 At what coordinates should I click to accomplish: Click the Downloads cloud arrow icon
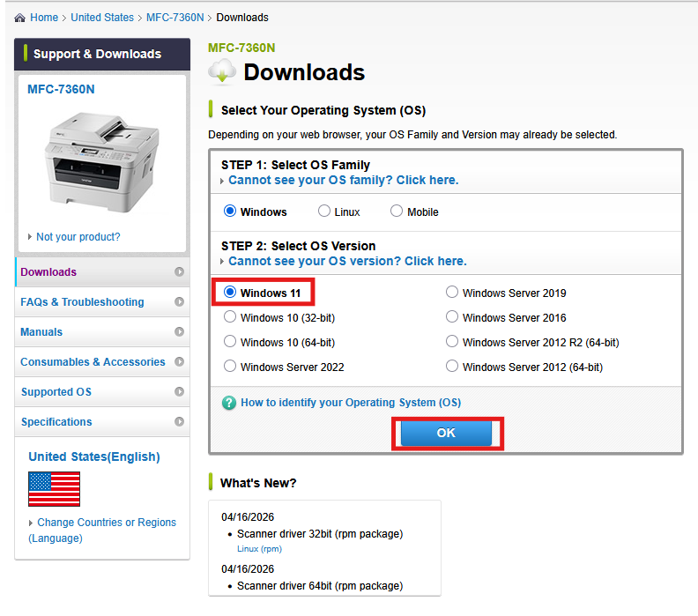[222, 71]
